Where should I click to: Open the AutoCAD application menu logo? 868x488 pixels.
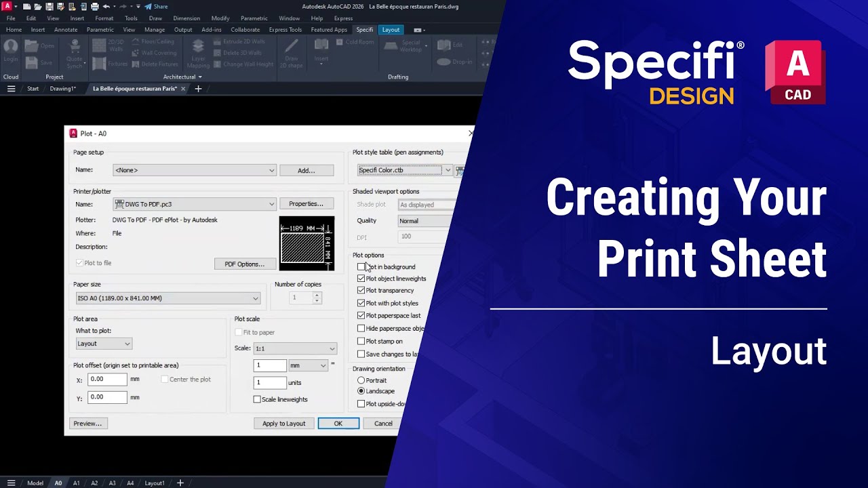tap(7, 6)
